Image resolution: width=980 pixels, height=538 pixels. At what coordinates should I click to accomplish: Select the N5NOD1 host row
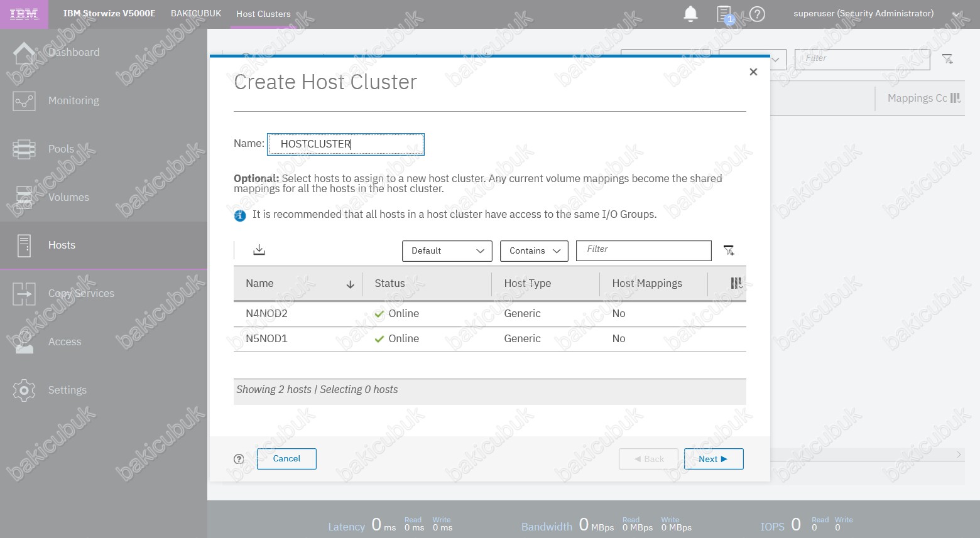[490, 339]
